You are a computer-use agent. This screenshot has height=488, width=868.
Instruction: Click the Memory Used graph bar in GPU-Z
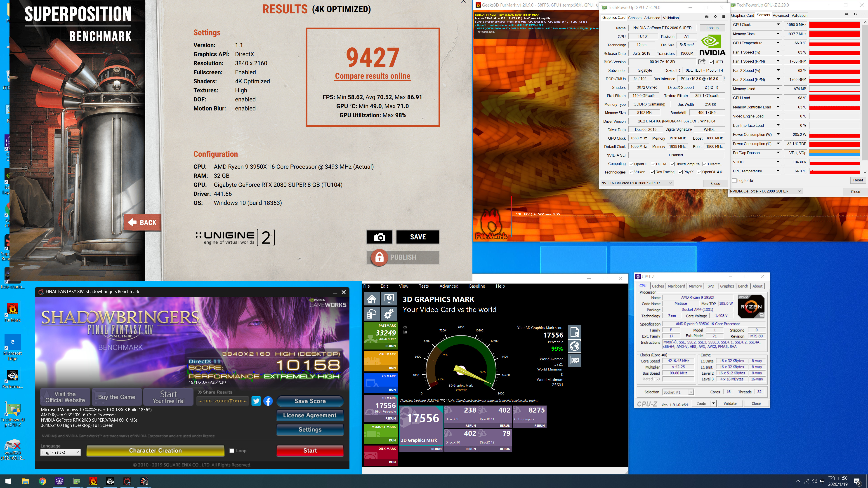coord(834,89)
